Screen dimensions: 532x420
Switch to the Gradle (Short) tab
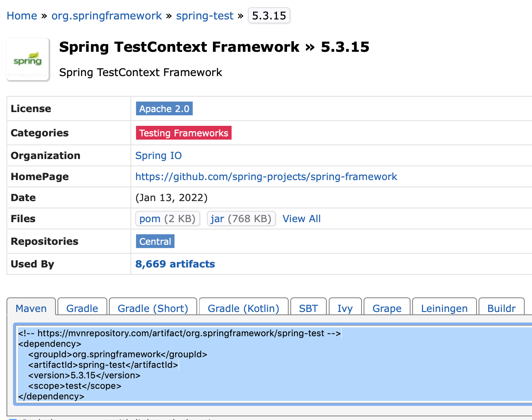tap(153, 308)
